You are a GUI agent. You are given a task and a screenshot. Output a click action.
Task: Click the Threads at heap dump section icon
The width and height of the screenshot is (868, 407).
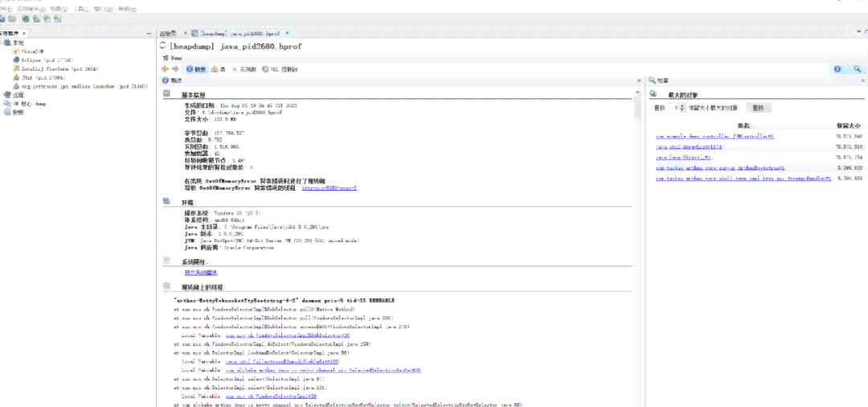pos(166,287)
